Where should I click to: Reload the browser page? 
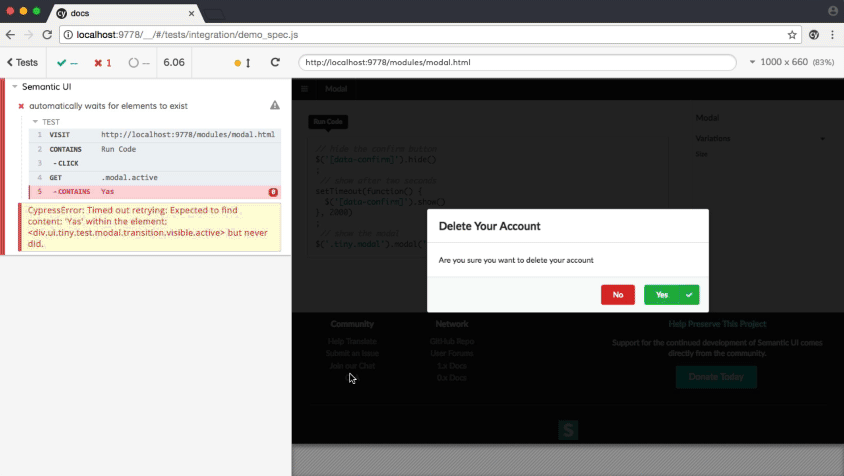pos(47,34)
